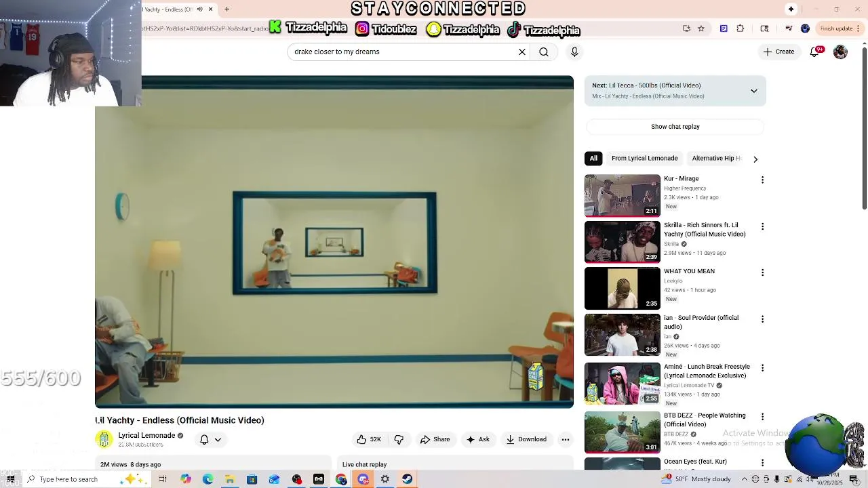This screenshot has width=868, height=488.
Task: Open Steam from taskbar
Action: pos(407,479)
